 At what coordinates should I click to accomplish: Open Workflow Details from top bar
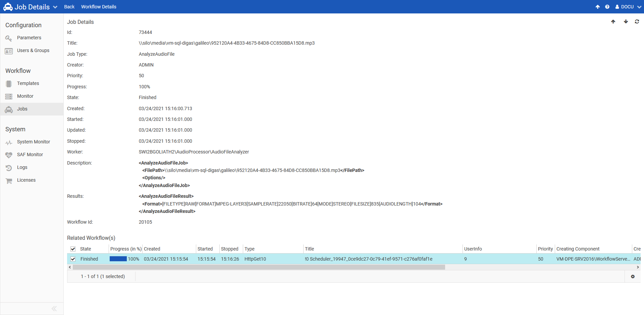coord(99,7)
